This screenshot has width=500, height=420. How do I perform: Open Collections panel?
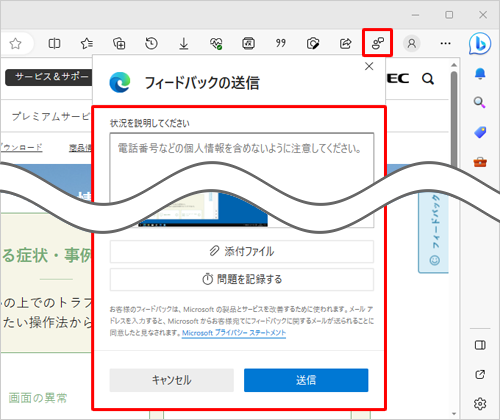click(x=119, y=44)
